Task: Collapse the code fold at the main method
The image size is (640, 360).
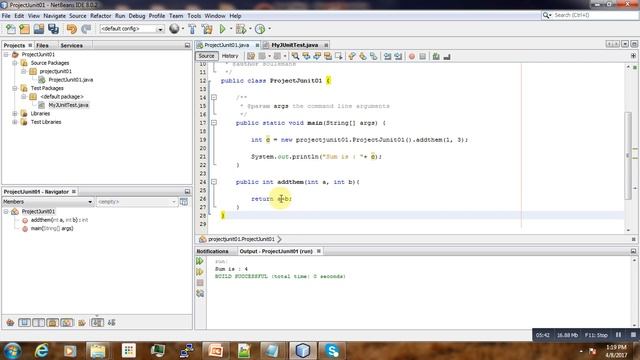Action: [214, 123]
